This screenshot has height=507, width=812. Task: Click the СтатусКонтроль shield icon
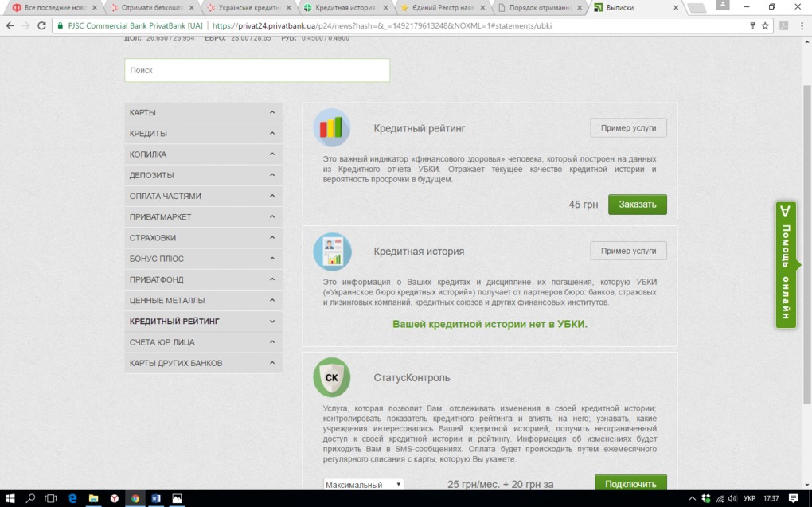(331, 378)
